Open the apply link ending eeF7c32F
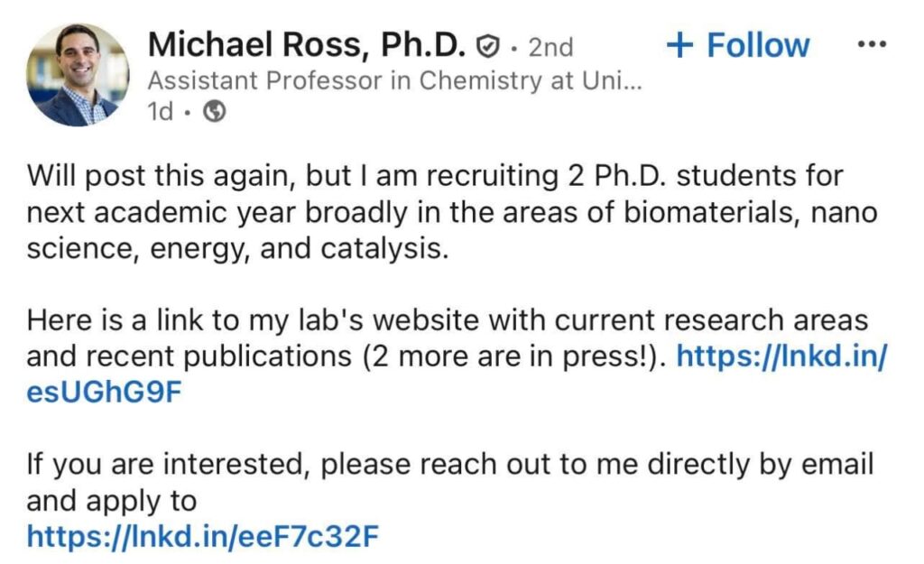 coord(202,537)
